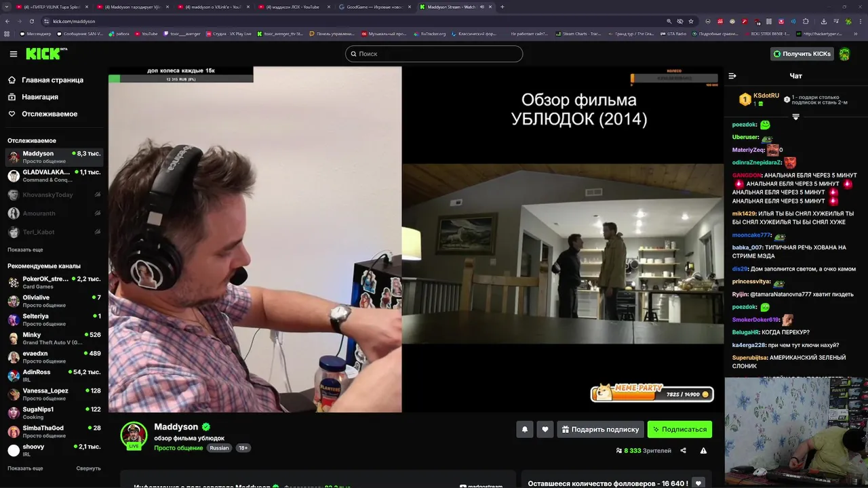Expand followed list with Показать еще

[x=25, y=249]
